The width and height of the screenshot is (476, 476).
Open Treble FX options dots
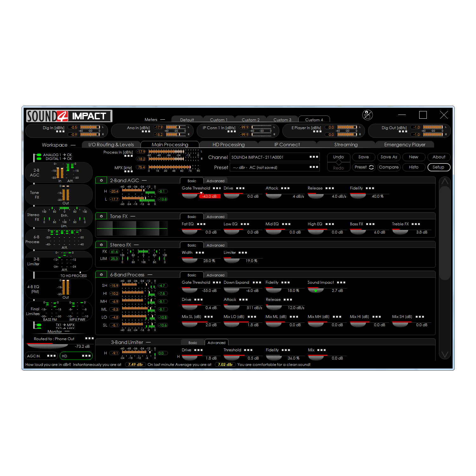[416, 224]
